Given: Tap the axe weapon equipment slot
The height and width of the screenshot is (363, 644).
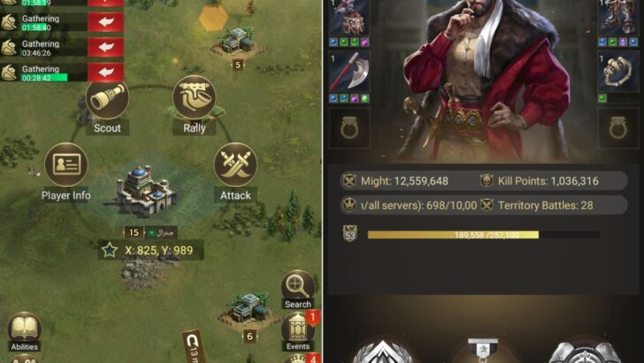Looking at the screenshot, I should click(349, 72).
